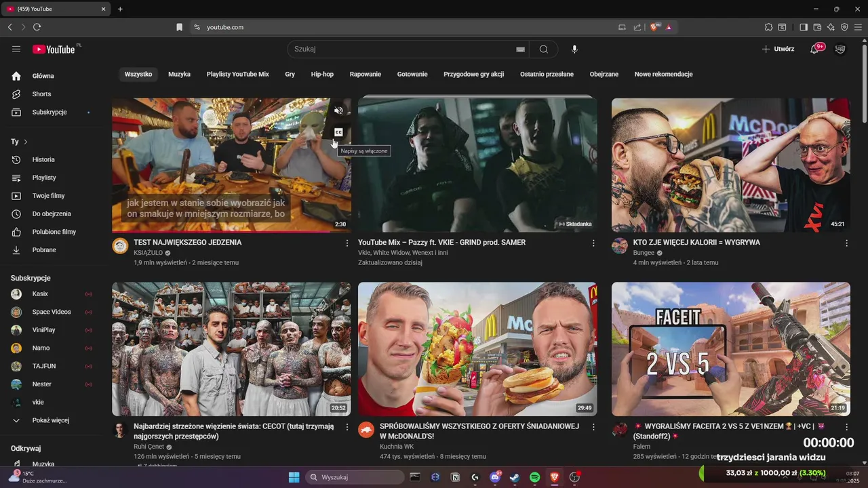This screenshot has width=868, height=488.
Task: Open options for the FACEIT 2 VS 5 video
Action: 846,427
